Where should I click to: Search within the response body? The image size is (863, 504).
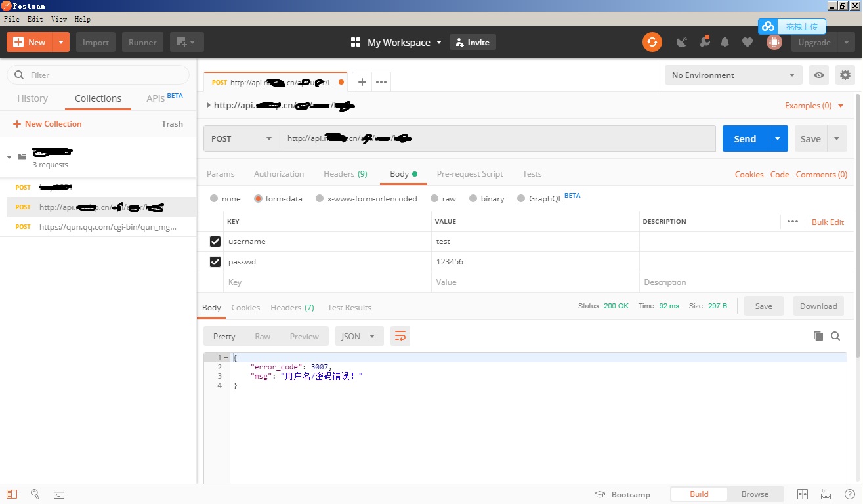click(x=835, y=336)
